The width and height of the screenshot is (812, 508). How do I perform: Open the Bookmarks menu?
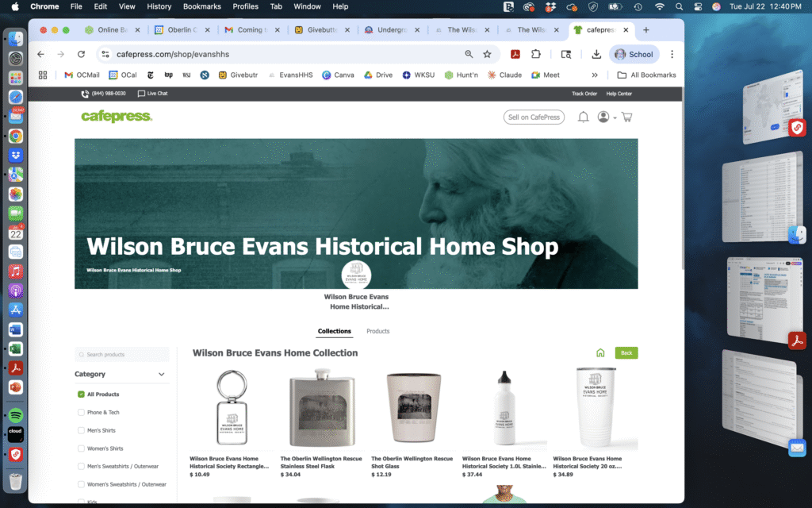coord(202,6)
